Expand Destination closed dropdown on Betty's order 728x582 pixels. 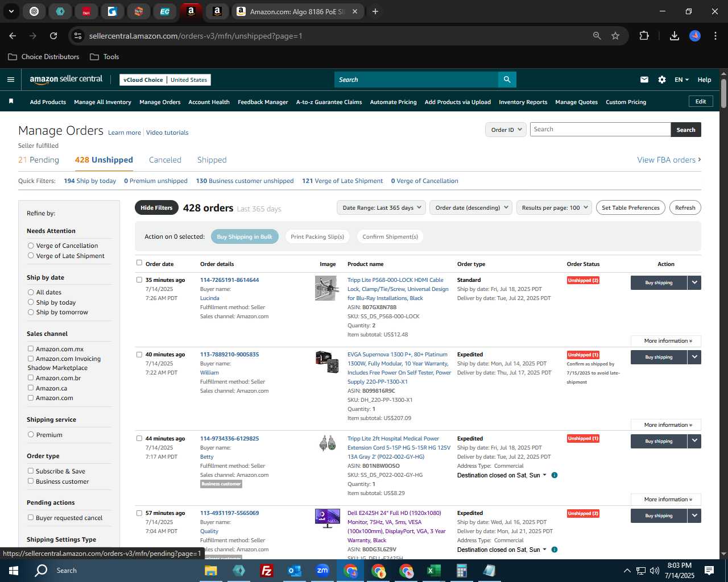click(544, 475)
